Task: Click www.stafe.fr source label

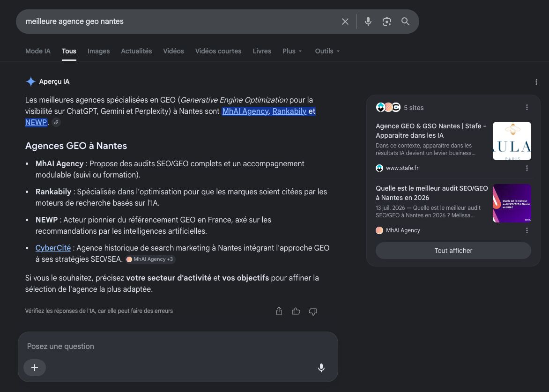Action: pyautogui.click(x=402, y=168)
